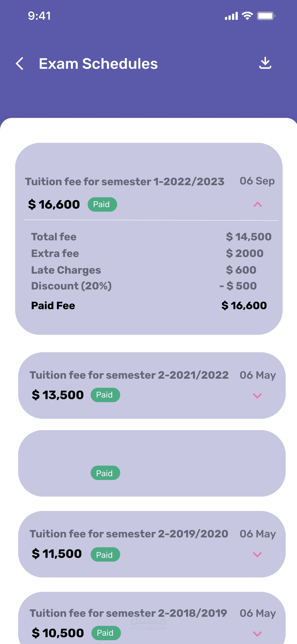The width and height of the screenshot is (297, 644).
Task: Tap the Paid badge beside $13,500
Action: [x=105, y=395]
